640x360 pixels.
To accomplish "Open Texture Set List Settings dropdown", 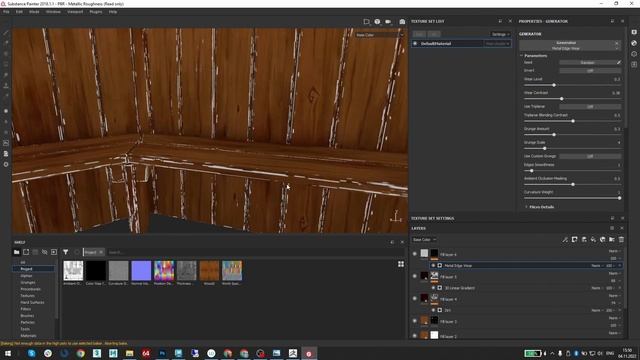I will 500,34.
